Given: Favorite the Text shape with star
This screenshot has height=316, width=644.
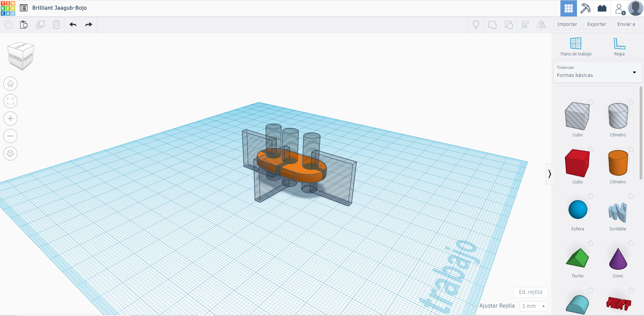Looking at the screenshot, I should click(x=631, y=290).
